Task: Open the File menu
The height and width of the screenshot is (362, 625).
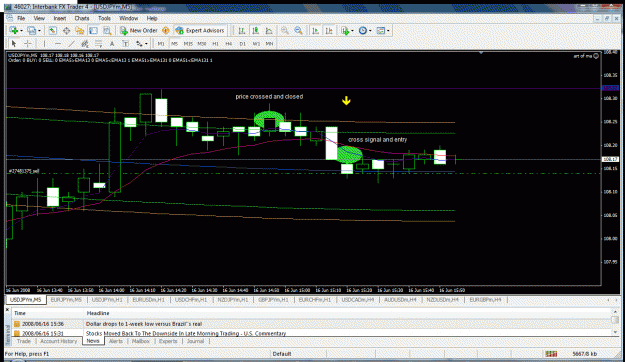Action: 21,18
